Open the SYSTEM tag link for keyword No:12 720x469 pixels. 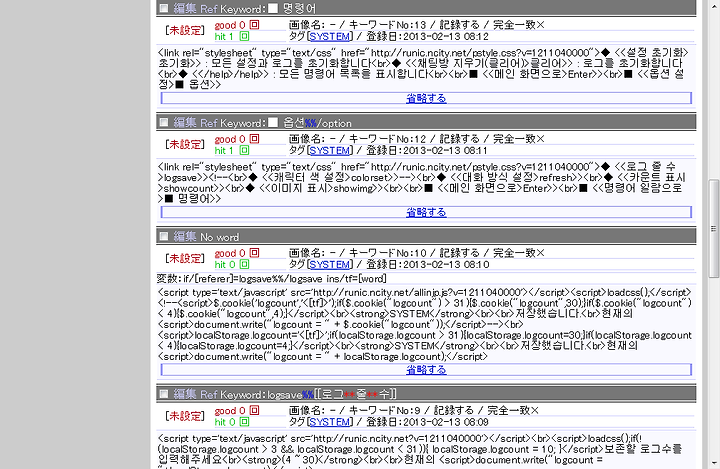pos(330,150)
